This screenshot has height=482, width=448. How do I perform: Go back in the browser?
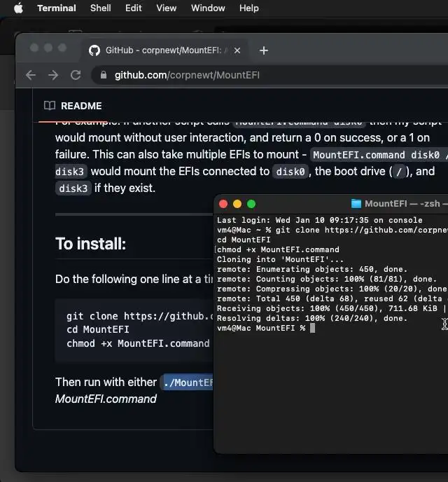(31, 75)
